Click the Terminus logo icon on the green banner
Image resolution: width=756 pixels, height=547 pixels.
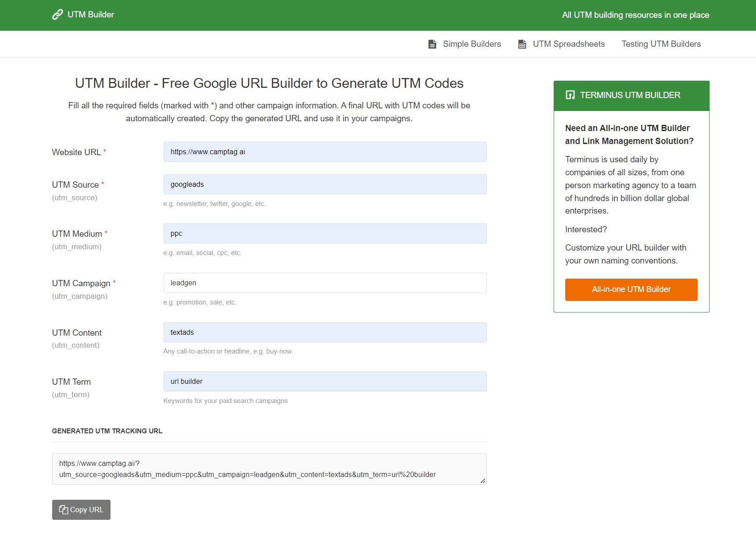click(x=570, y=95)
